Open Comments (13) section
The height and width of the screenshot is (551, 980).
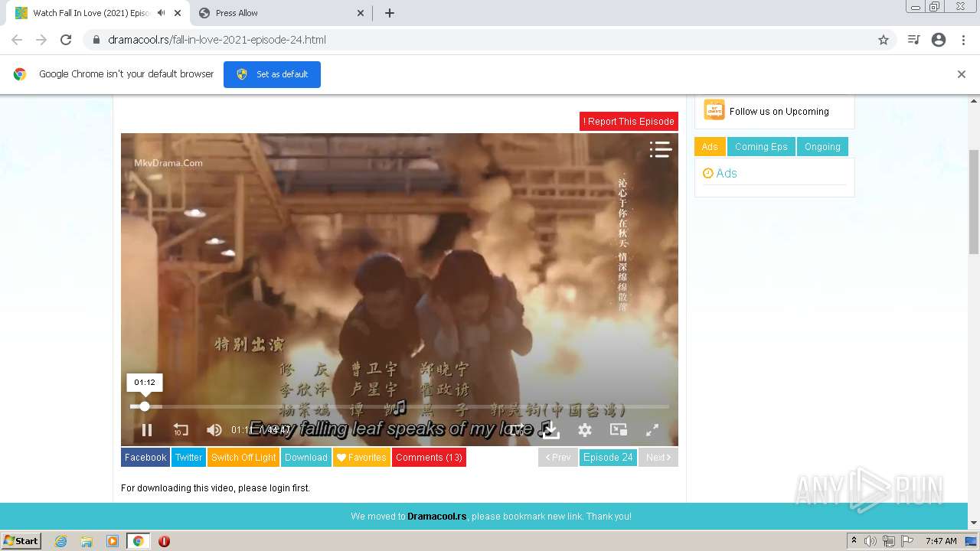429,458
